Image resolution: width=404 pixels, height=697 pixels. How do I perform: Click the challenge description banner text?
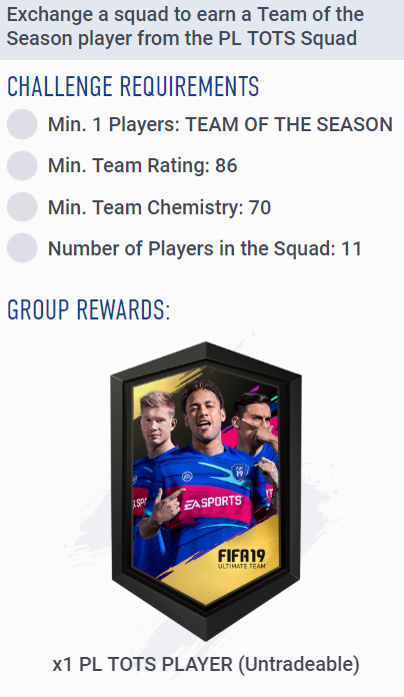point(185,27)
